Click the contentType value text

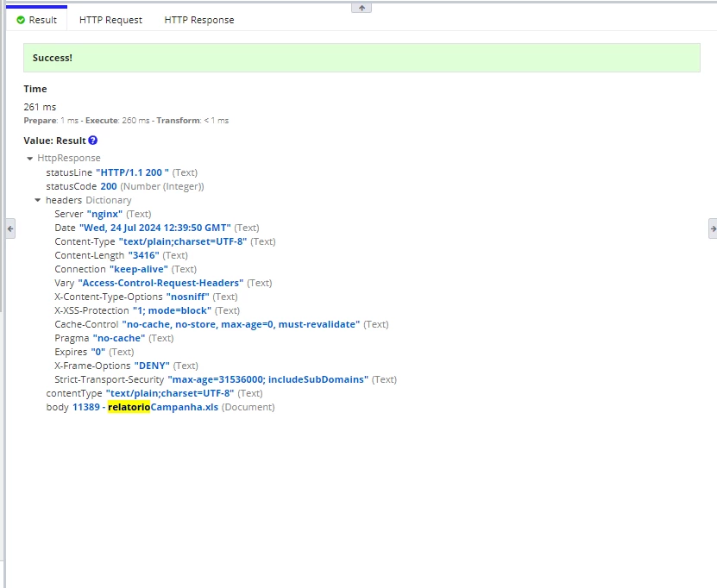(x=170, y=393)
